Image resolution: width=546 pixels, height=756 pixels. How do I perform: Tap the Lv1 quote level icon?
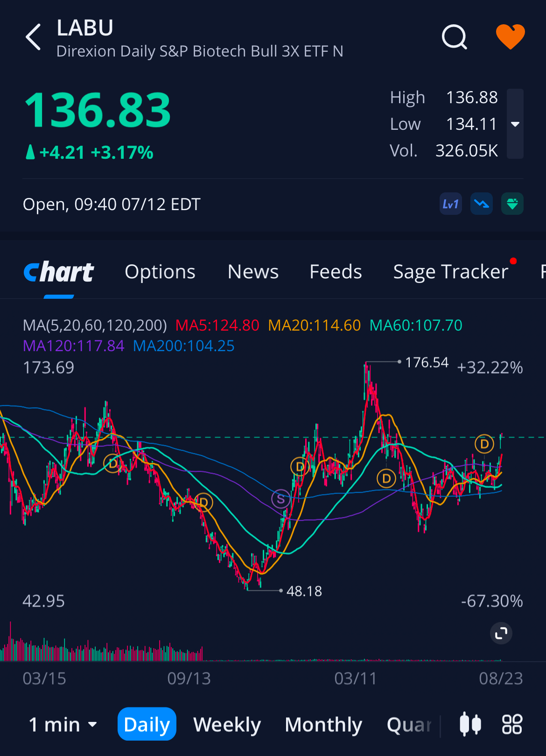click(x=451, y=204)
